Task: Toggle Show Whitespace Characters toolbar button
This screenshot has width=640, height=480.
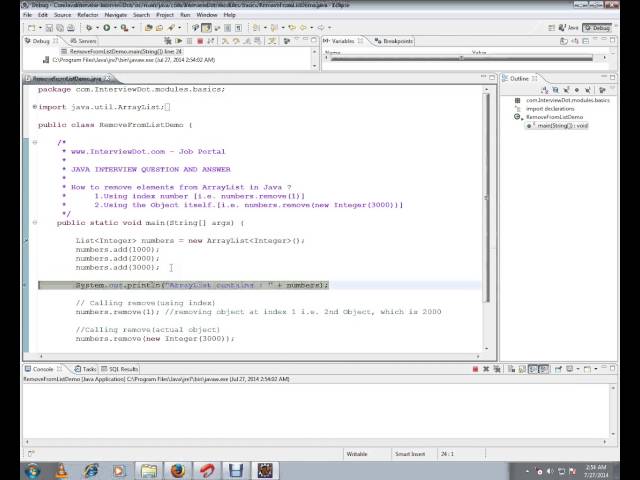Action: click(x=238, y=28)
